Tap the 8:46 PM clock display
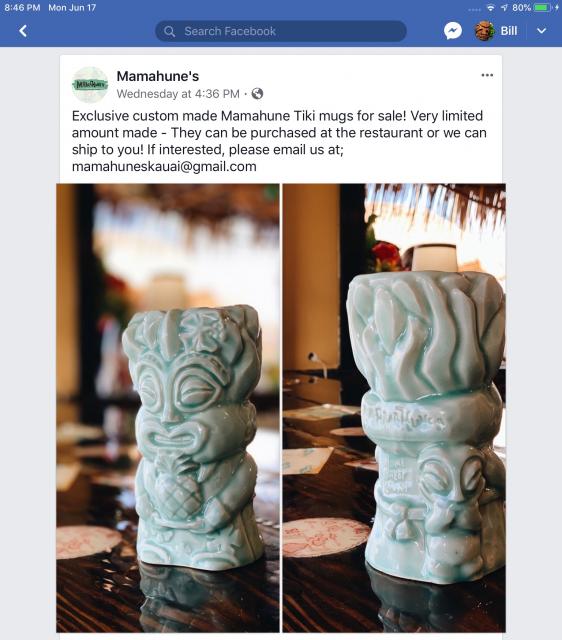This screenshot has width=562, height=640. coord(22,7)
